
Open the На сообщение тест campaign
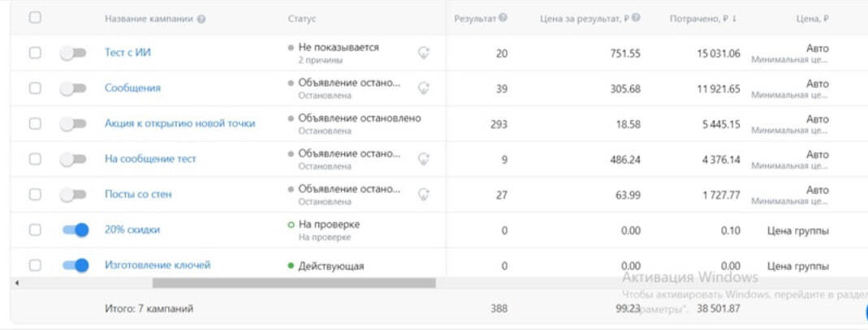150,159
